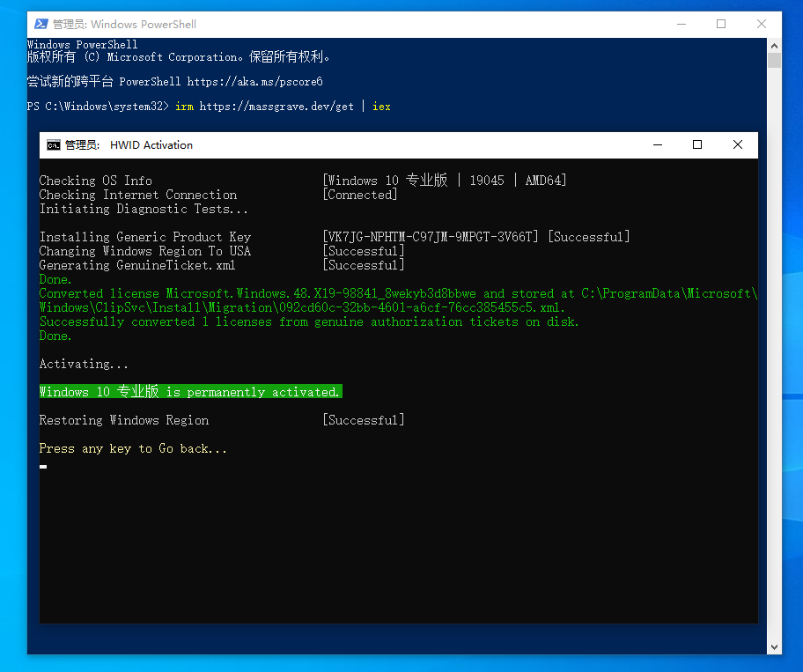This screenshot has height=672, width=803.
Task: Click 'Initiating Diagnostic Tests...' line
Action: [x=144, y=209]
